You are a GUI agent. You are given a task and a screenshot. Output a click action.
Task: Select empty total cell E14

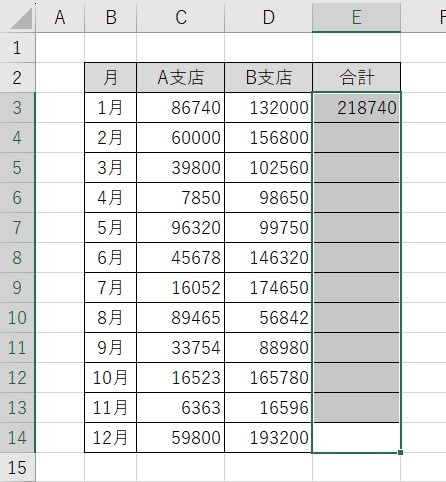(356, 438)
